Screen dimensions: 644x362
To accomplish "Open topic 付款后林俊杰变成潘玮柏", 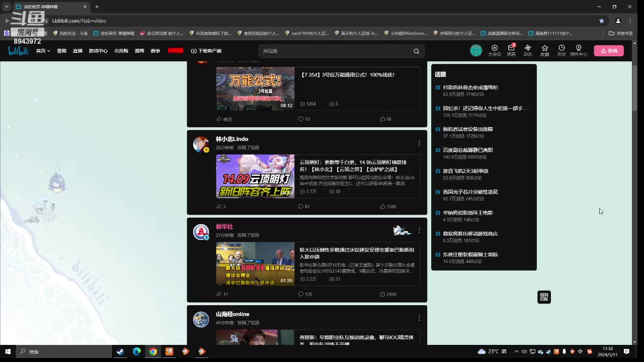I will point(470,87).
